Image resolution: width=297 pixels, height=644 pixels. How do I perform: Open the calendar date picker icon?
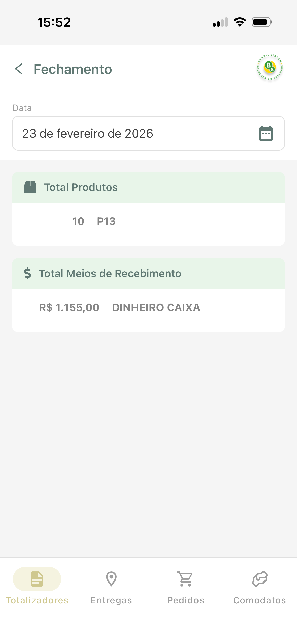(266, 133)
